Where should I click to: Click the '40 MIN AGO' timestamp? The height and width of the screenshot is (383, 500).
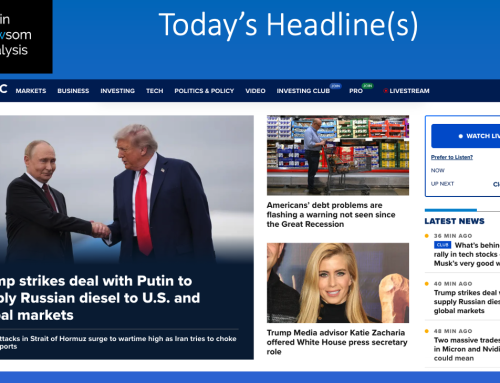pos(453,284)
